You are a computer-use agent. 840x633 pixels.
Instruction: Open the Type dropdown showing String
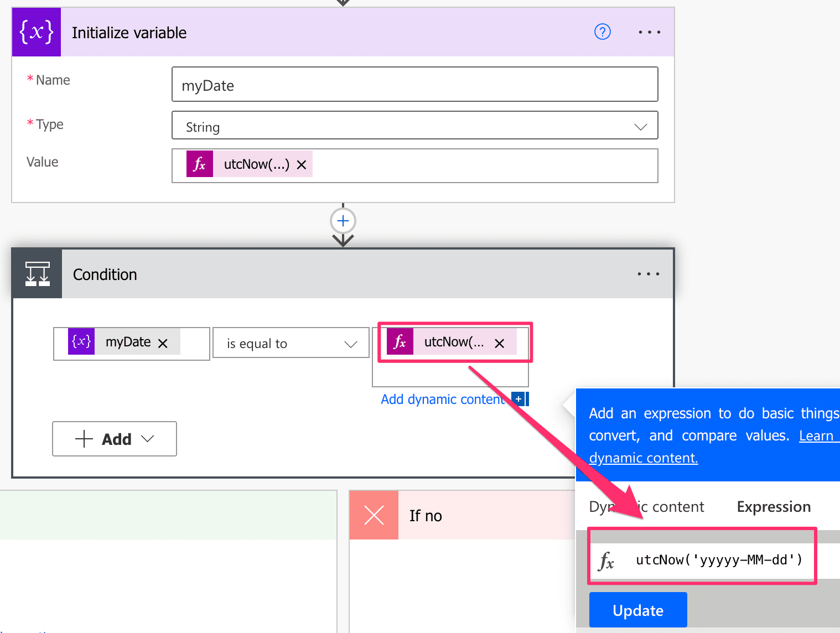coord(640,126)
